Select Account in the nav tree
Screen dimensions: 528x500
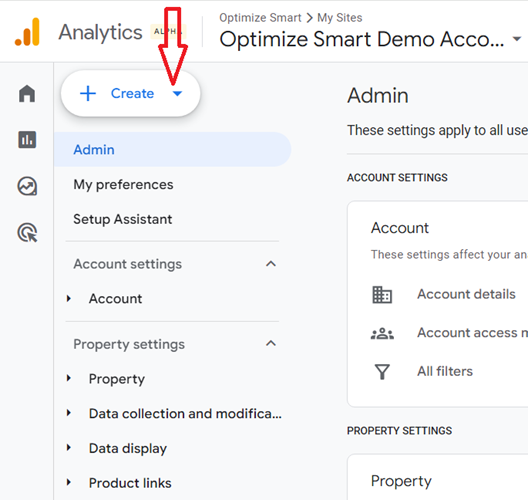(115, 299)
